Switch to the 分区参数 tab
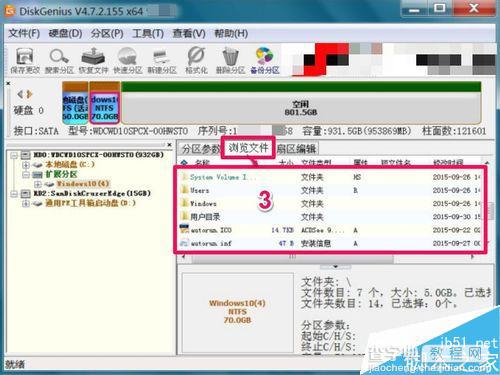 click(x=200, y=149)
